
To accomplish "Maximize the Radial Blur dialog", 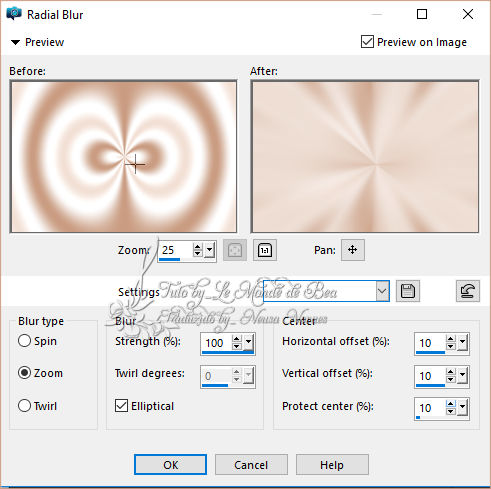I will point(422,14).
